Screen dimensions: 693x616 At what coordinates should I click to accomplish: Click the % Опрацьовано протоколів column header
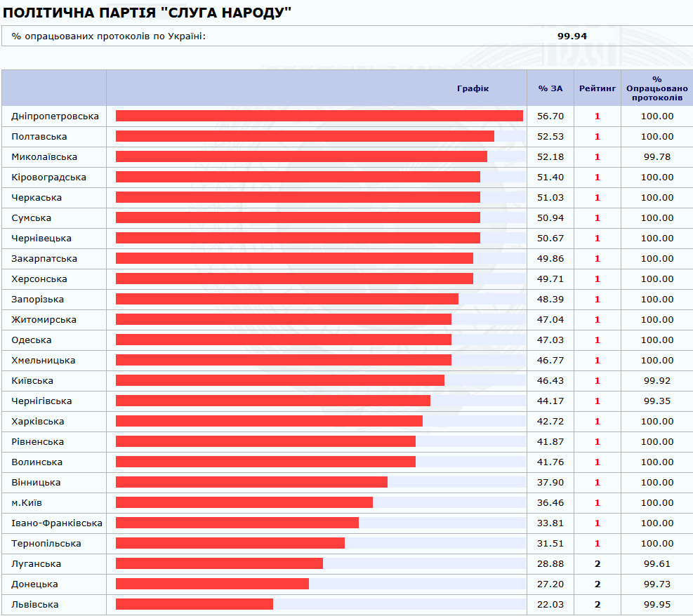click(657, 88)
